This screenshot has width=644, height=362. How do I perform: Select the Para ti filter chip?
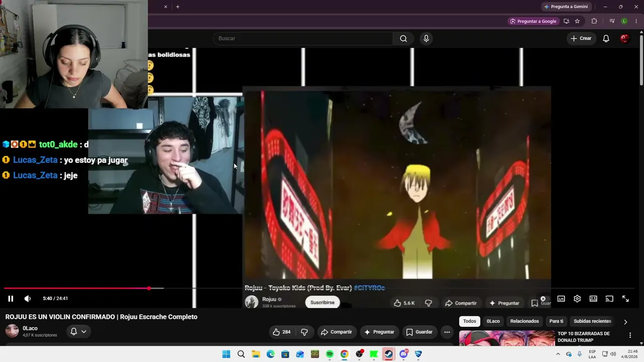tap(556, 321)
